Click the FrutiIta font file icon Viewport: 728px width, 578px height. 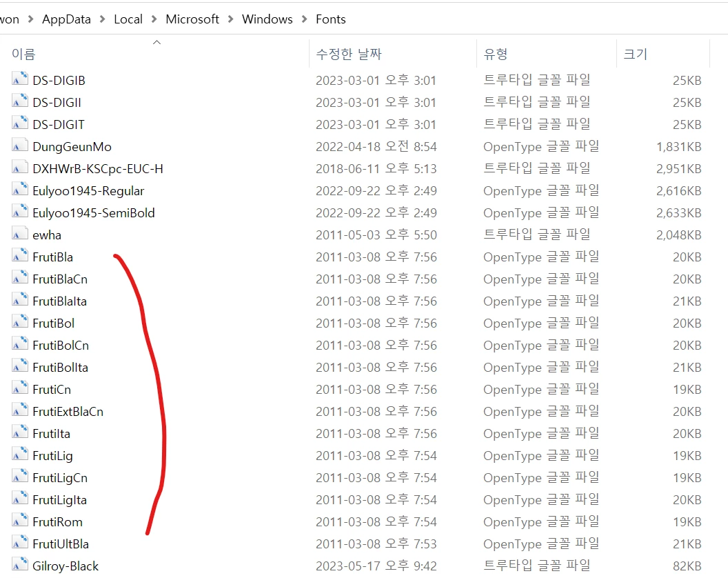[19, 432]
